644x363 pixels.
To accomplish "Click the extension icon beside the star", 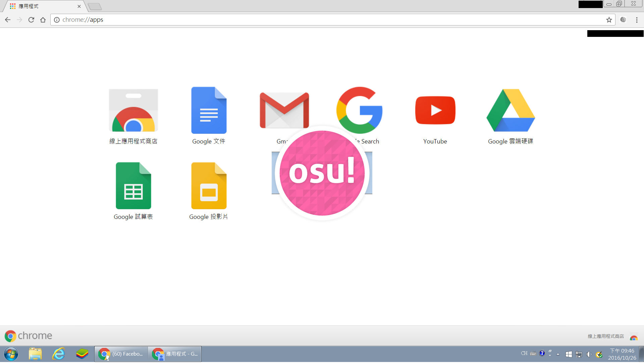I will click(623, 20).
